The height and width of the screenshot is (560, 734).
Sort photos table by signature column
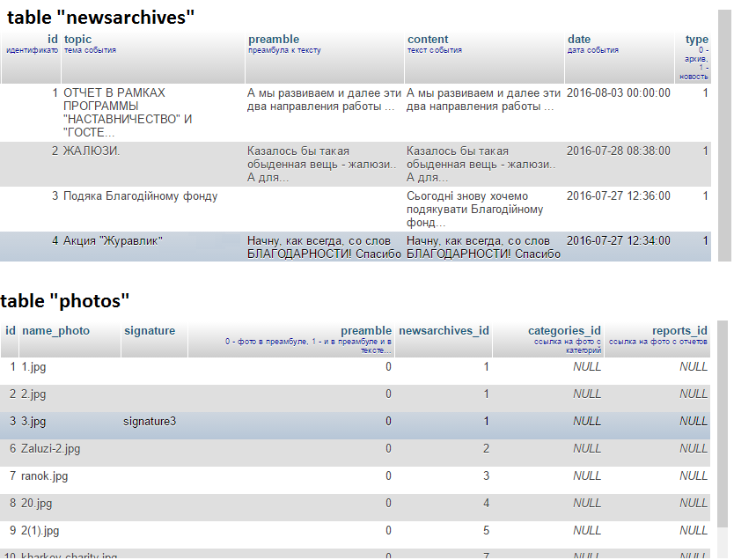[x=150, y=331]
